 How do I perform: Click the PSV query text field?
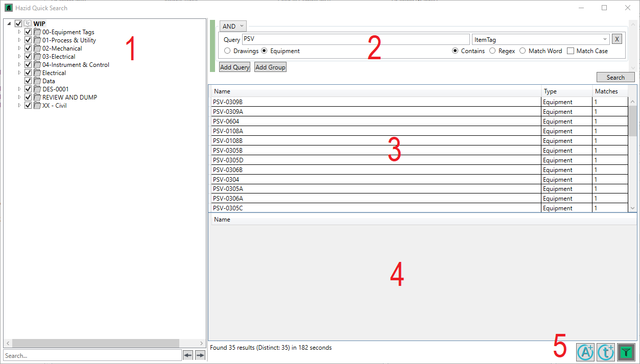click(x=355, y=39)
